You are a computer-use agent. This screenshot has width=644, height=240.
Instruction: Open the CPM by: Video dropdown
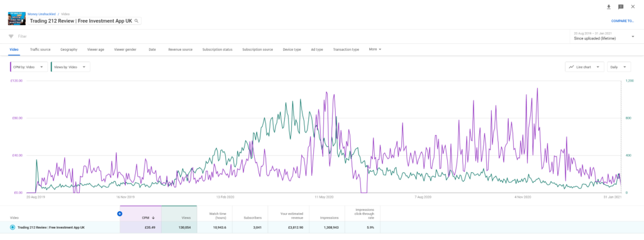pos(28,67)
